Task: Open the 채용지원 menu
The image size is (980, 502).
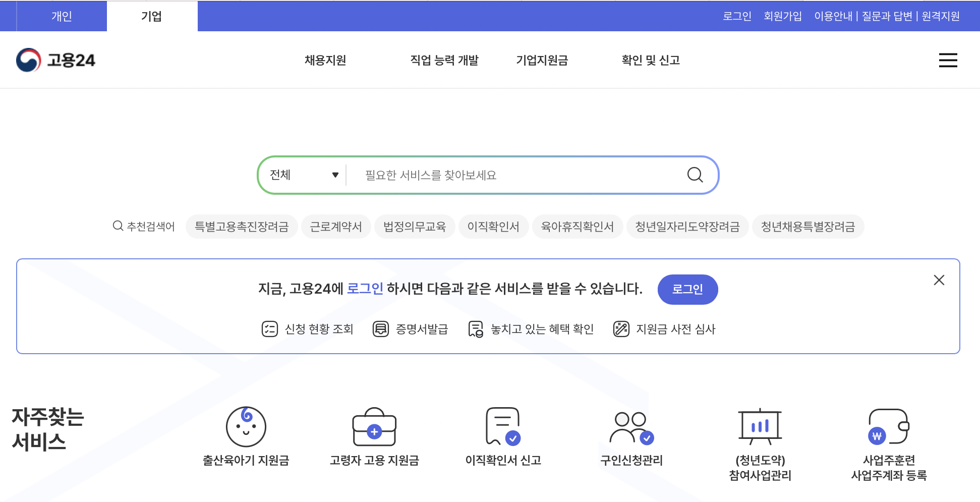Action: [x=325, y=60]
